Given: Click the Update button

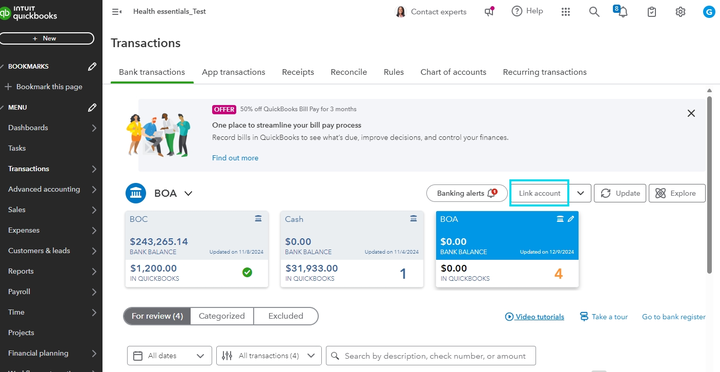Looking at the screenshot, I should 620,193.
